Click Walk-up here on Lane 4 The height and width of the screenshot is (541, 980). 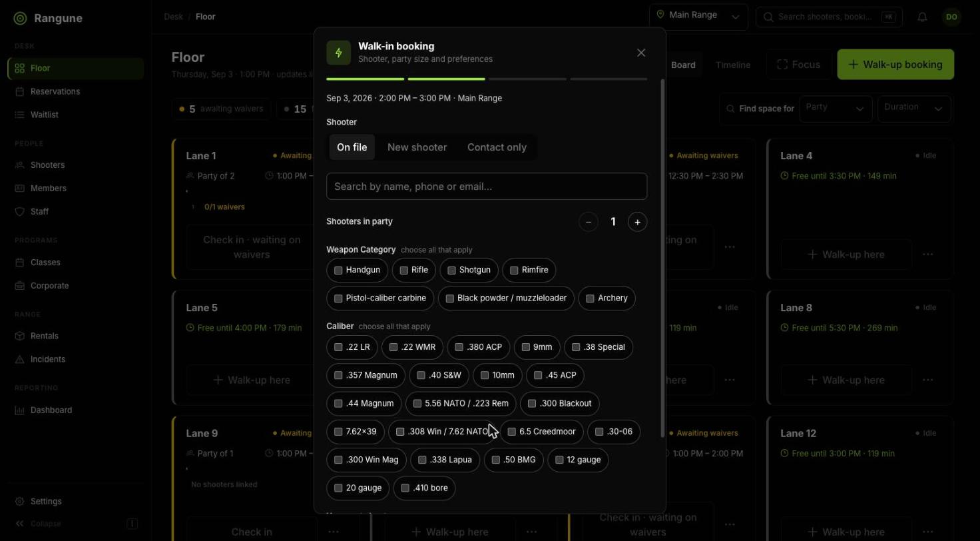point(846,255)
